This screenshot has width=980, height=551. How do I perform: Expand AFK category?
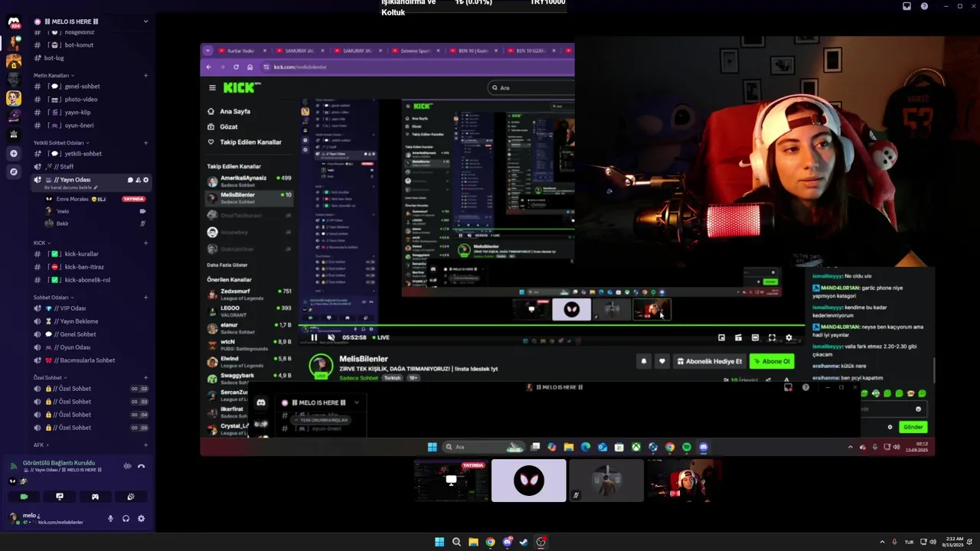point(41,445)
